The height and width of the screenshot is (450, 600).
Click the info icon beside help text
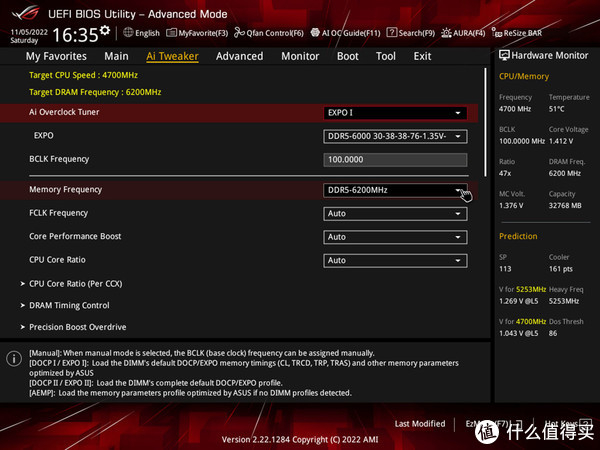point(14,359)
